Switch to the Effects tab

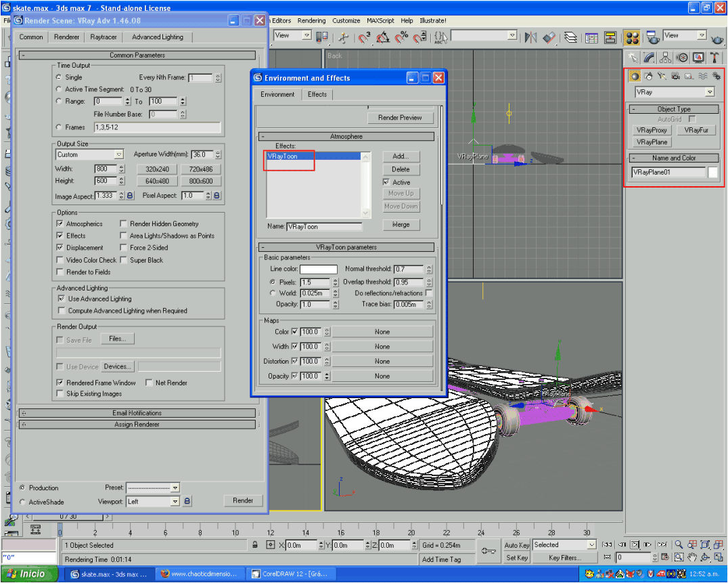[317, 94]
